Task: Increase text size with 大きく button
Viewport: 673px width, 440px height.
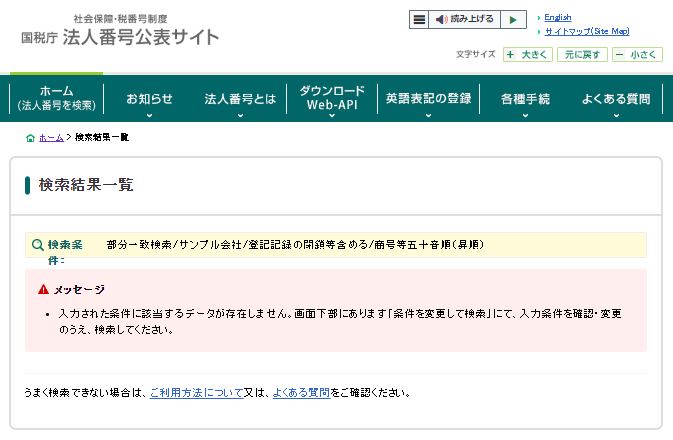Action: [527, 55]
